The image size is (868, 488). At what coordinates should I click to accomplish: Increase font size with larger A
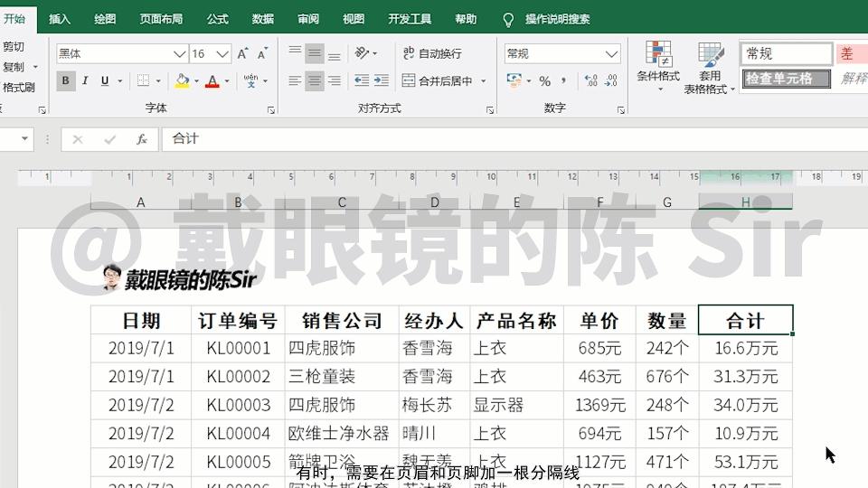click(x=242, y=53)
